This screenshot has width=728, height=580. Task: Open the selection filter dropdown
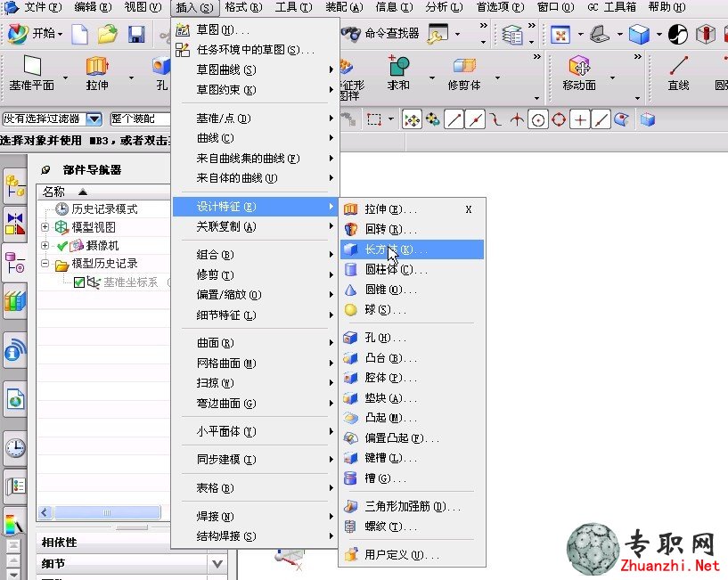point(94,118)
